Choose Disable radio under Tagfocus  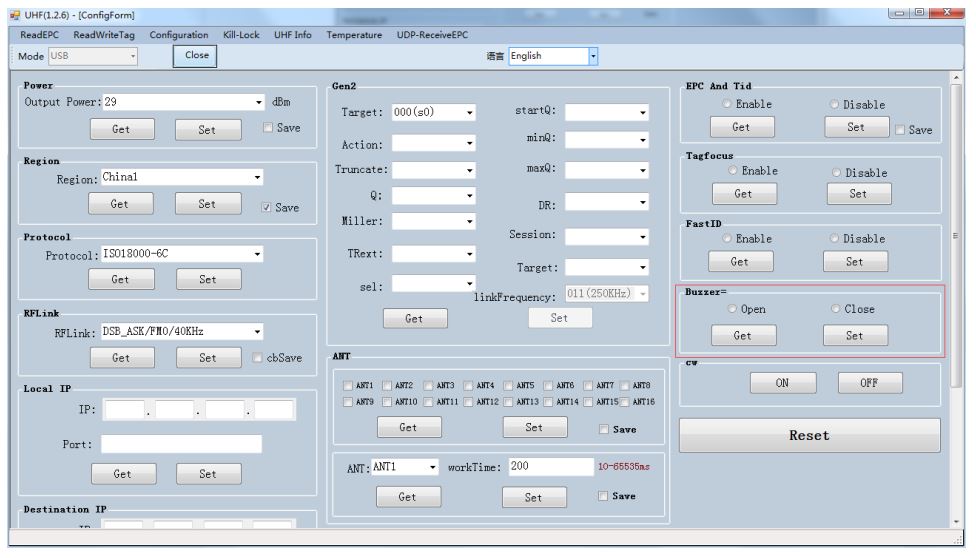pyautogui.click(x=837, y=172)
